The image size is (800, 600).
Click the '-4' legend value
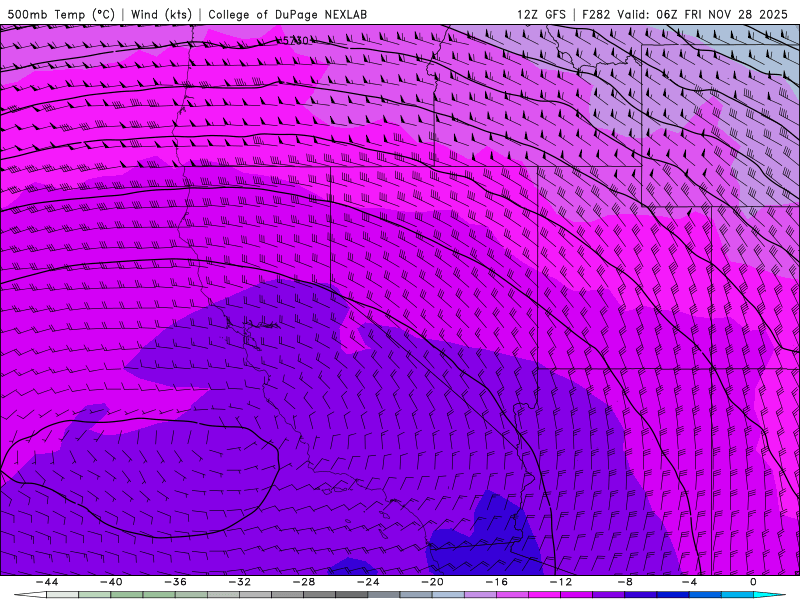[x=689, y=582]
